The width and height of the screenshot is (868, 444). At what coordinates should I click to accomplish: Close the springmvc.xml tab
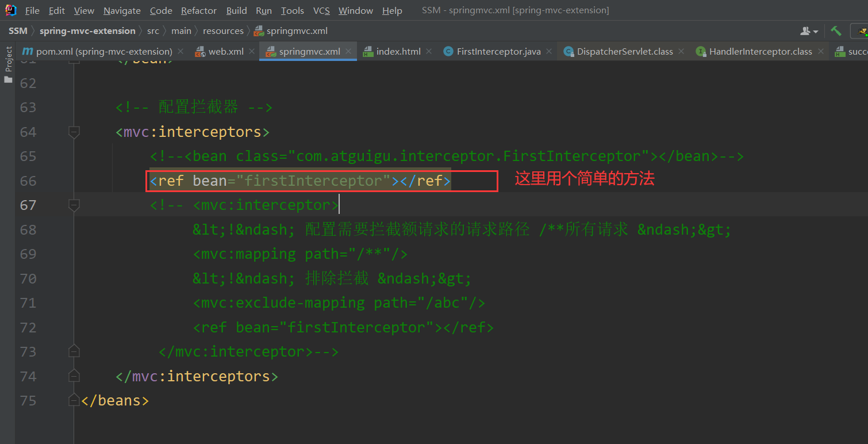pyautogui.click(x=348, y=51)
